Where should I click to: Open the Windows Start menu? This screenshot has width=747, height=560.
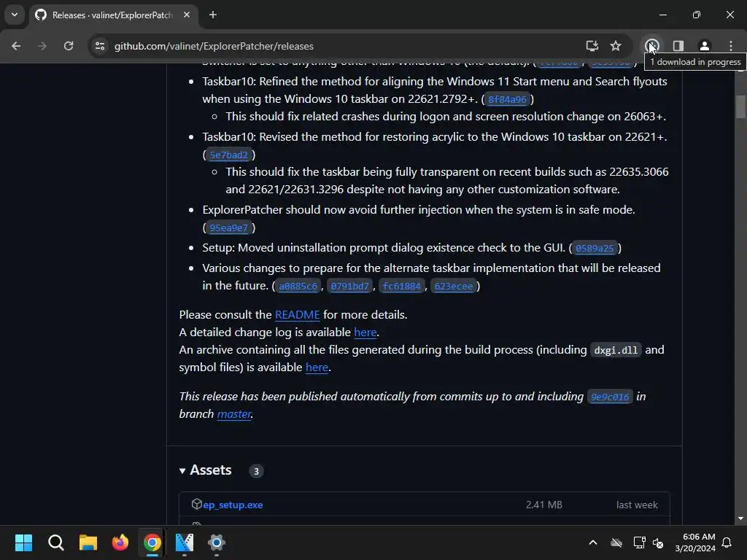[23, 542]
